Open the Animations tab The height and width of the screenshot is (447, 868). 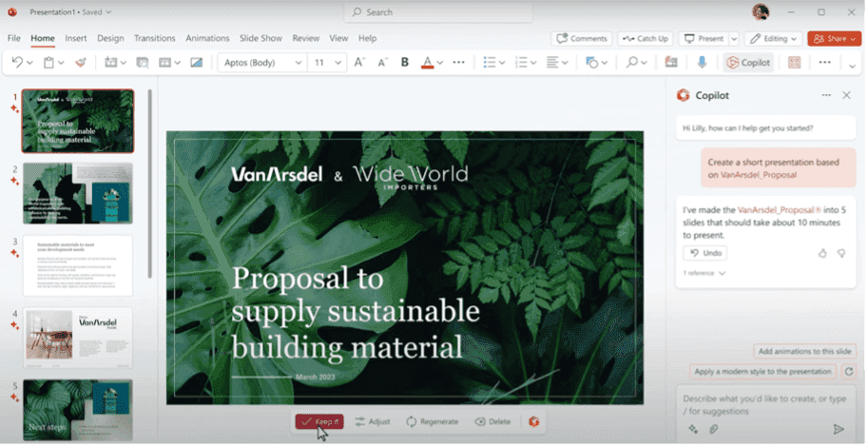click(x=207, y=38)
